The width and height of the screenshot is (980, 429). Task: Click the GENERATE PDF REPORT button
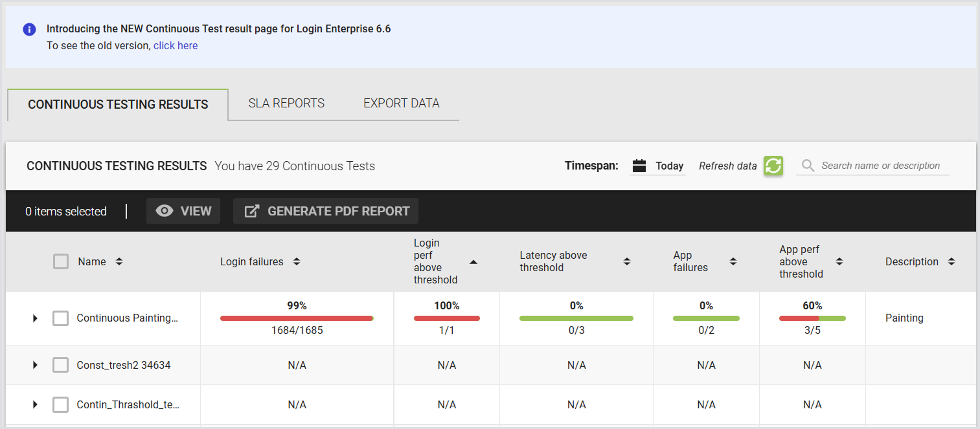[x=326, y=211]
